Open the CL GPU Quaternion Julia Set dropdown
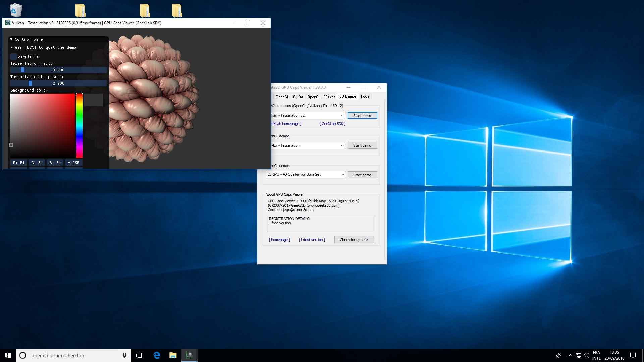644x362 pixels. click(x=343, y=175)
